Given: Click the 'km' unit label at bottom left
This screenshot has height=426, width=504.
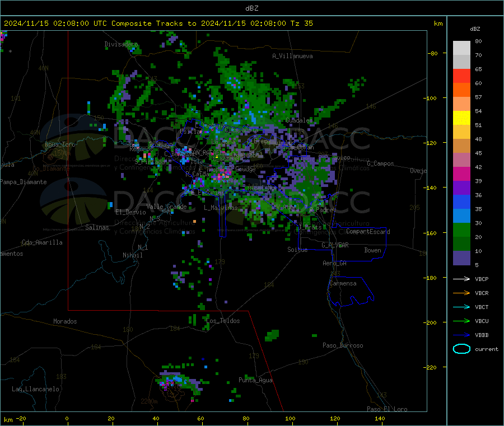Looking at the screenshot, I should point(8,420).
